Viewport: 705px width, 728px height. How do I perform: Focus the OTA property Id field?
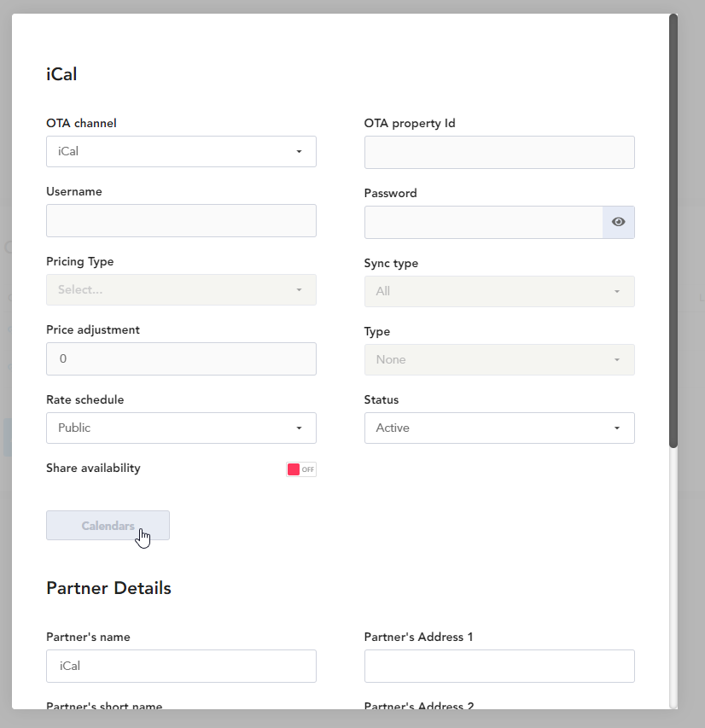pyautogui.click(x=499, y=152)
